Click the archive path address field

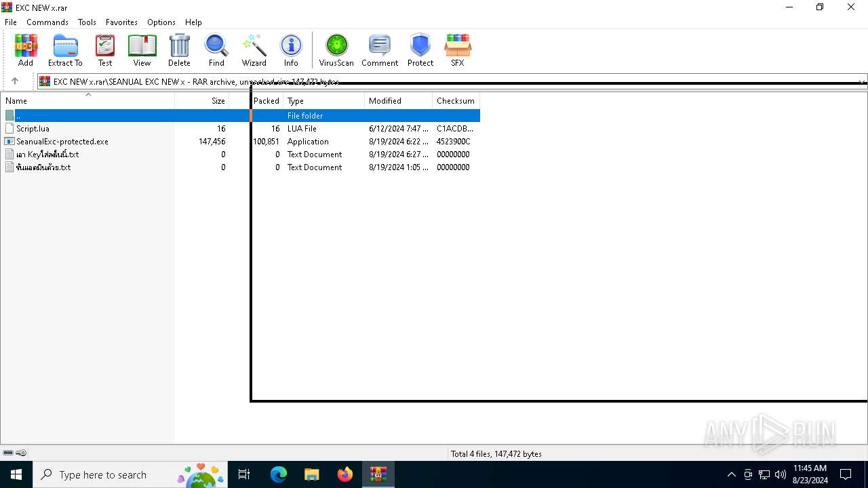click(x=448, y=81)
